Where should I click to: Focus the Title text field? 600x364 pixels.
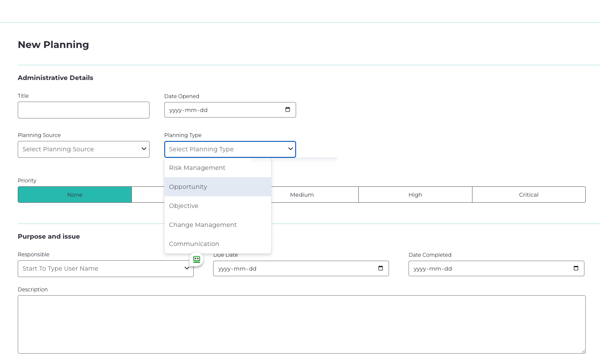click(83, 110)
